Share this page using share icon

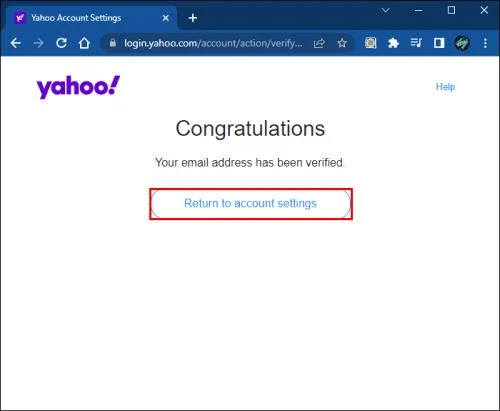pyautogui.click(x=319, y=43)
